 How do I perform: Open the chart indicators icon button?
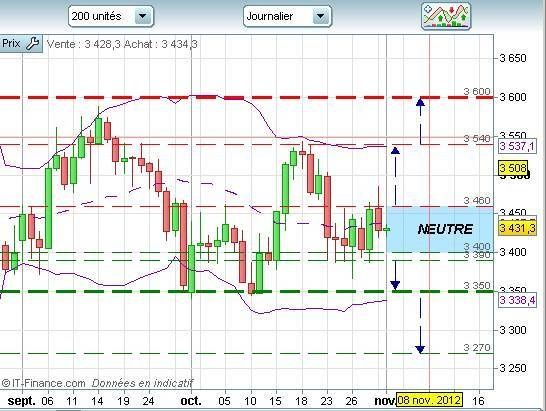(446, 16)
